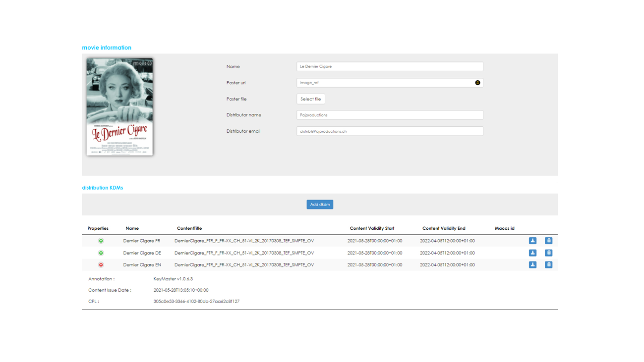Click the ContentTitle column header
This screenshot has height=362, width=644.
[189, 228]
